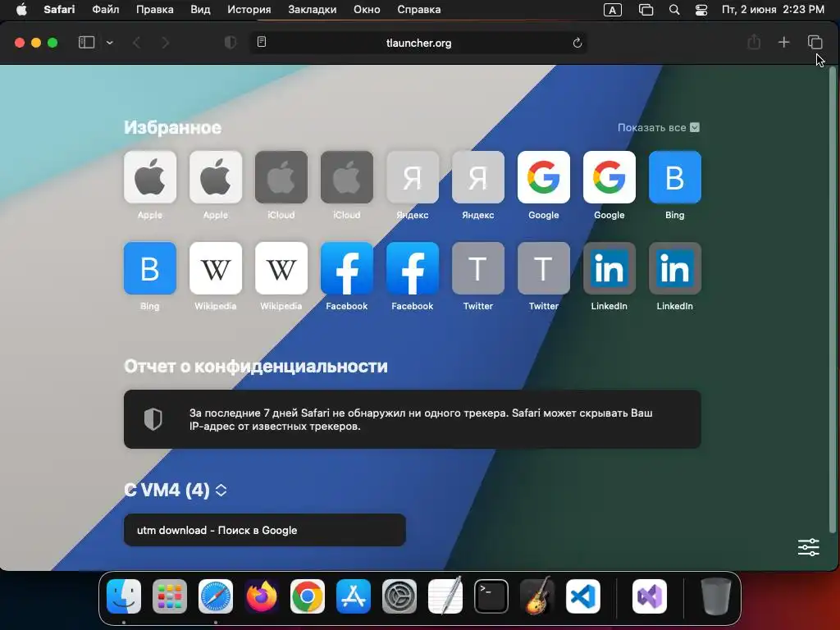Open the second Google favorite
840x630 pixels.
(x=609, y=177)
